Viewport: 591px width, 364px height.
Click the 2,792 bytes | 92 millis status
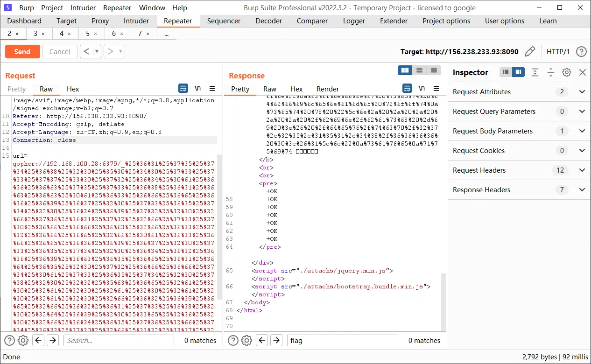pos(555,357)
